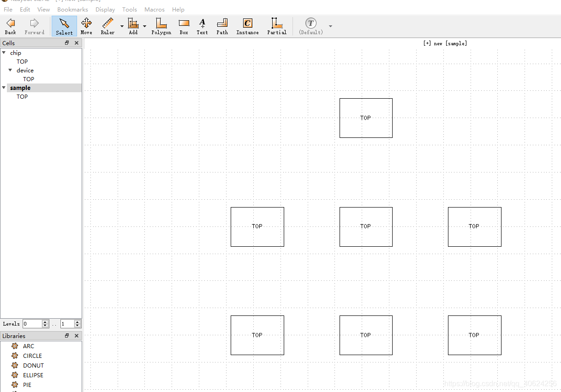The image size is (561, 392).
Task: Increase the Levels from value 0
Action: 45,322
